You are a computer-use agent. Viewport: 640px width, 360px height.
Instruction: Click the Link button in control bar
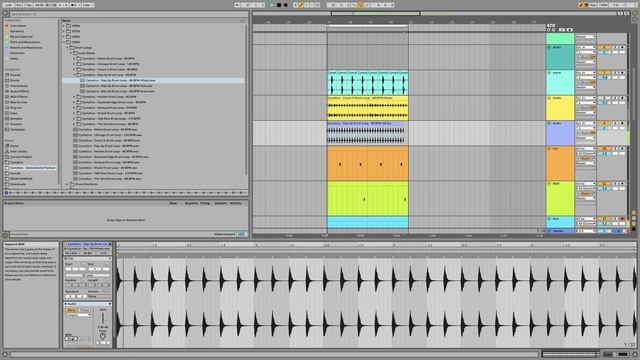(9, 5)
